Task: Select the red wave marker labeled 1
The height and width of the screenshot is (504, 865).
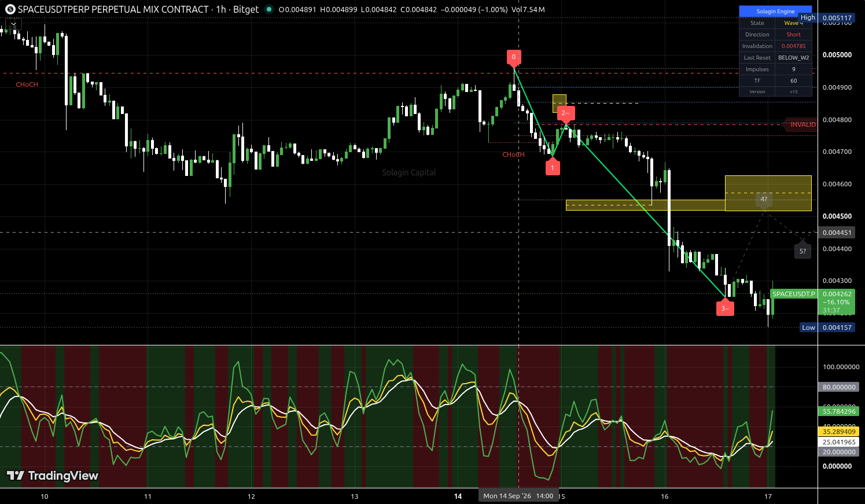Action: pos(553,167)
